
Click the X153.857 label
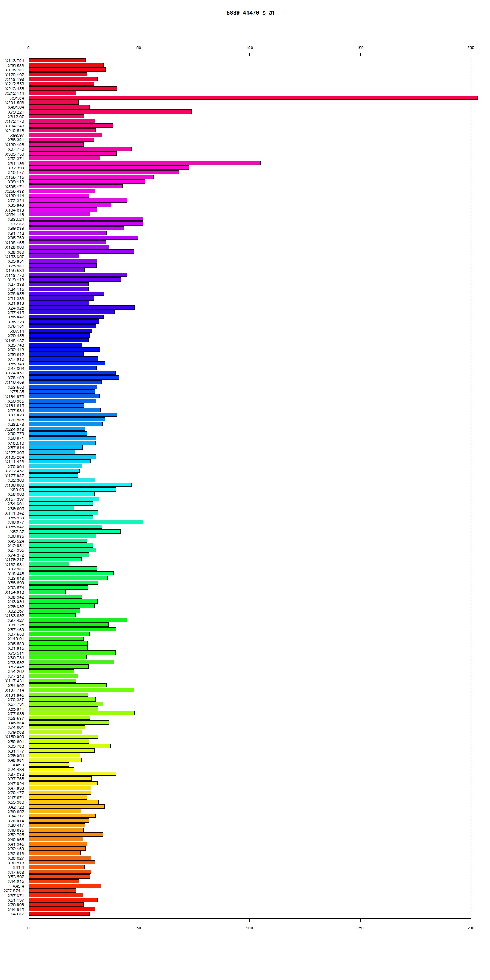pyautogui.click(x=15, y=256)
